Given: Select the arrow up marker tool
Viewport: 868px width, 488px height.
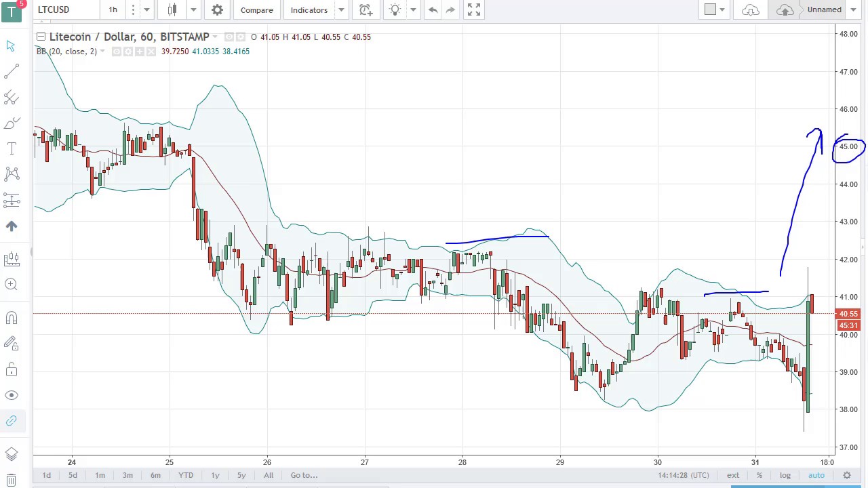Looking at the screenshot, I should coord(11,226).
